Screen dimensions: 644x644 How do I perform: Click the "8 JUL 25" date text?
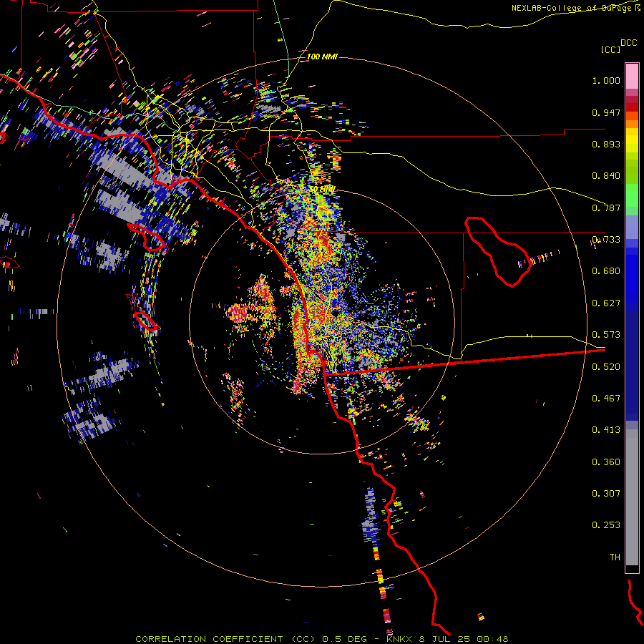(444, 639)
